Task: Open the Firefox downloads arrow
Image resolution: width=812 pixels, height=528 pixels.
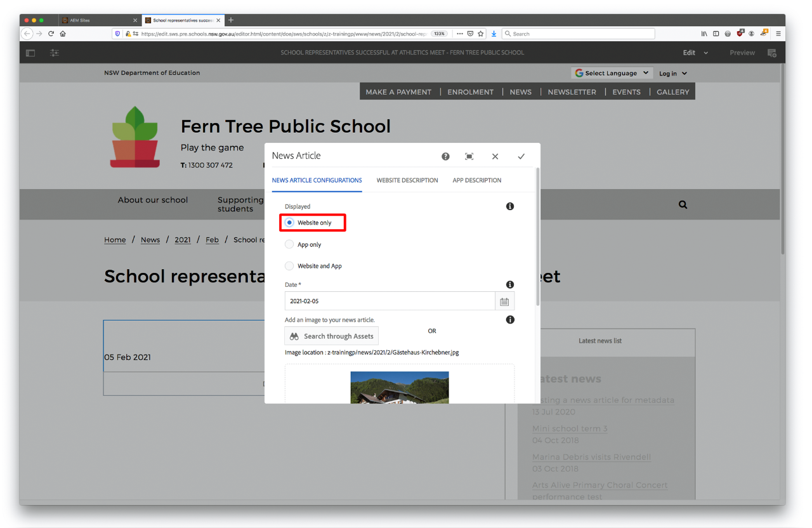Action: coord(494,34)
